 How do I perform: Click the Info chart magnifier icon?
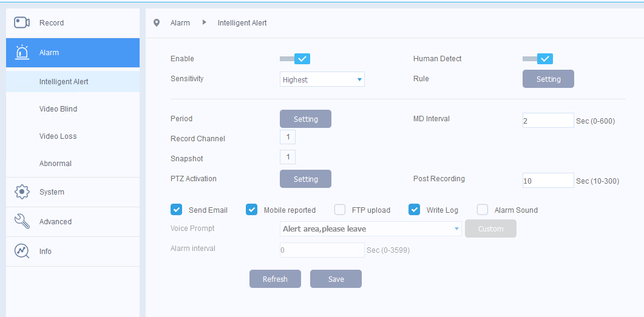pyautogui.click(x=22, y=252)
